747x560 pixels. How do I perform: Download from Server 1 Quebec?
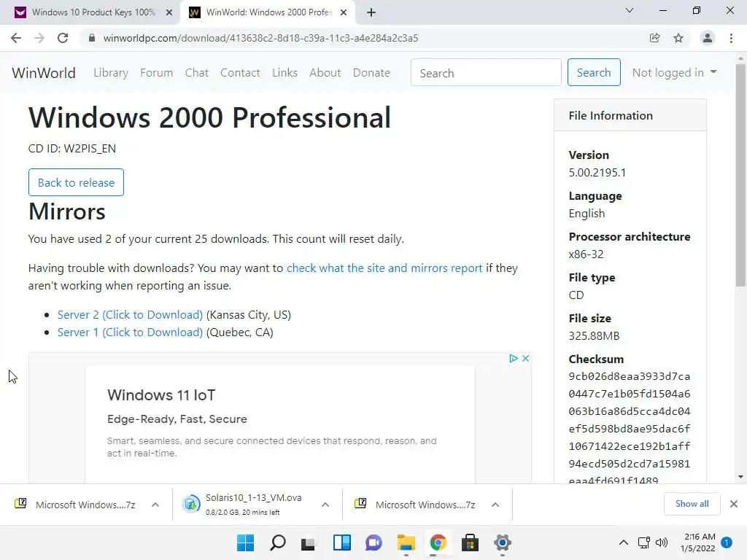(x=130, y=332)
